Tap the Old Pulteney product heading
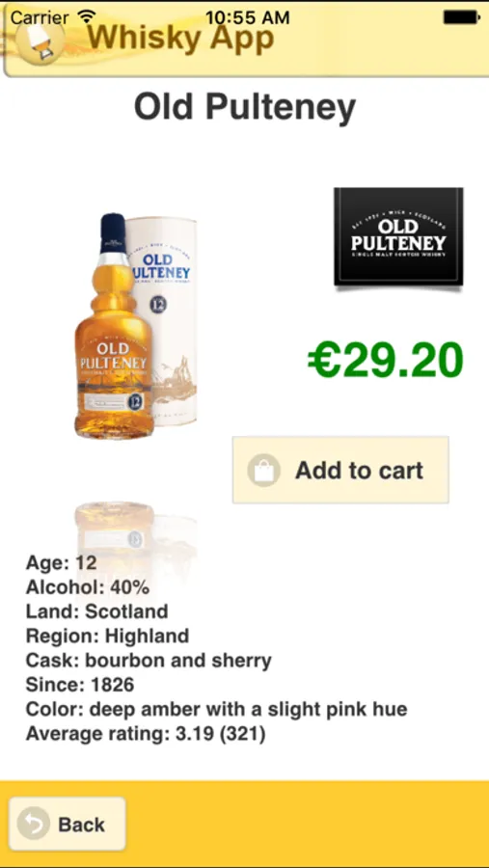Screen dimensions: 489x868 click(x=245, y=107)
